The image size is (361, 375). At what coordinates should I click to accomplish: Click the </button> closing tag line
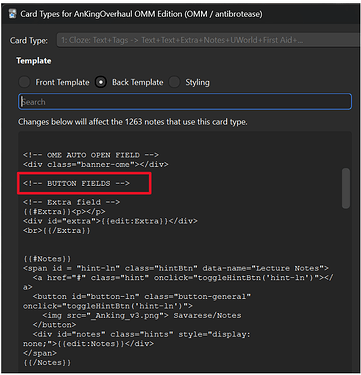[54, 325]
